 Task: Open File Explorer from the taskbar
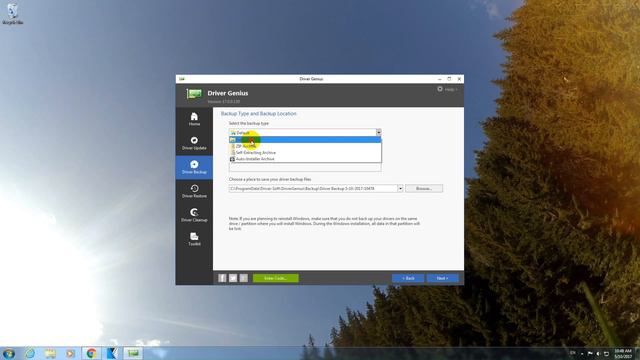point(50,353)
